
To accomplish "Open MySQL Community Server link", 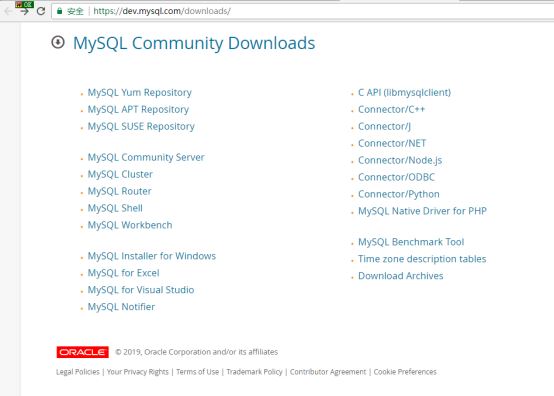I will click(x=146, y=157).
